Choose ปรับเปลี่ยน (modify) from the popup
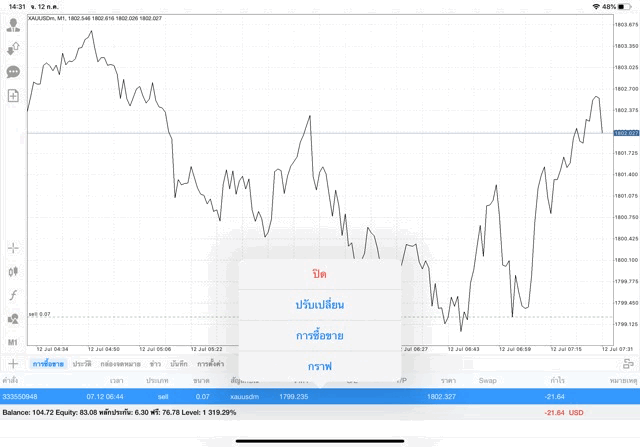640x447 pixels. [319, 304]
